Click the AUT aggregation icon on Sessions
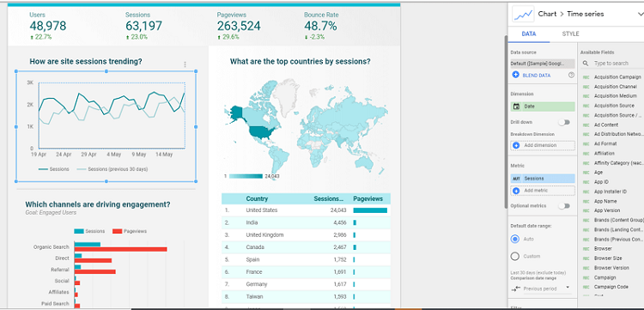 tap(516, 179)
